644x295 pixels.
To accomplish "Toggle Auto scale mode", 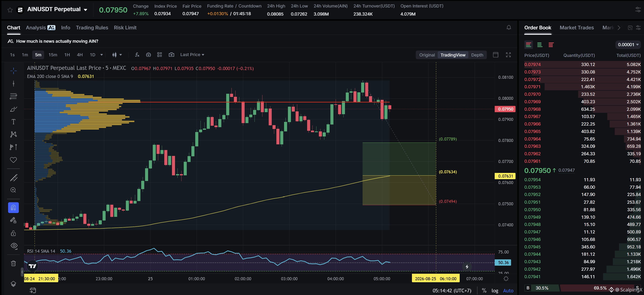I will (x=508, y=291).
